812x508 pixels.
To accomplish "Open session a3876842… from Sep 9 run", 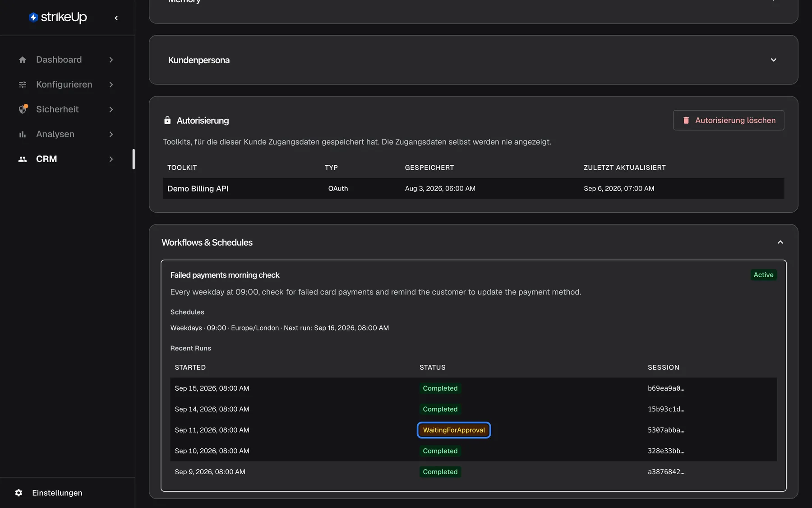I will click(x=666, y=472).
